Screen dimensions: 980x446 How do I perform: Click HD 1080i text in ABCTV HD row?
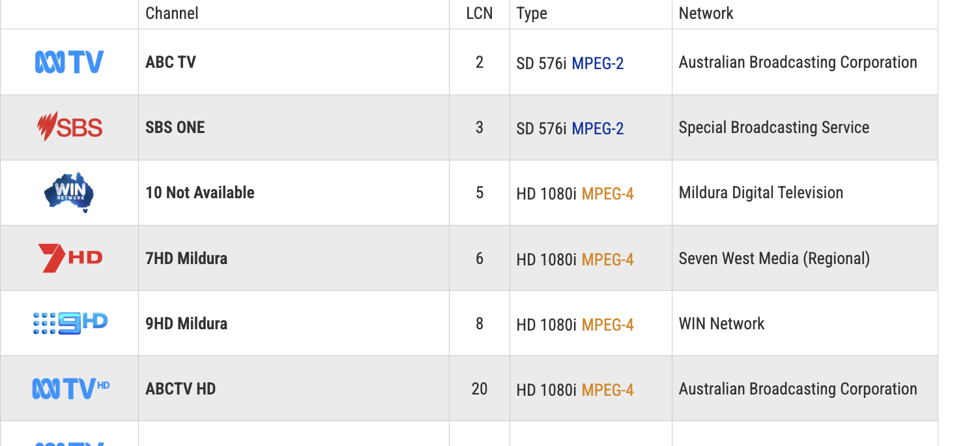(x=547, y=390)
